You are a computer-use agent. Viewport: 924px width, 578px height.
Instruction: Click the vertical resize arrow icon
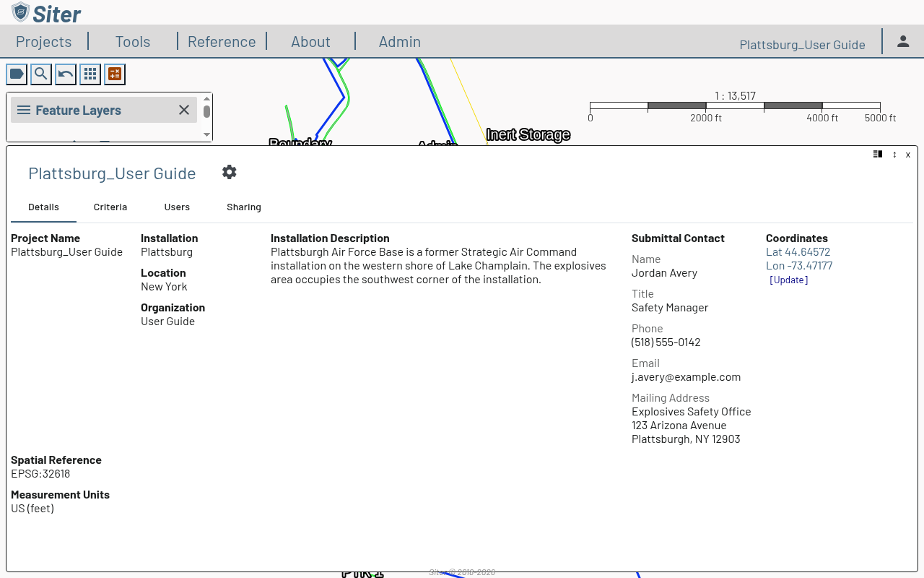894,155
